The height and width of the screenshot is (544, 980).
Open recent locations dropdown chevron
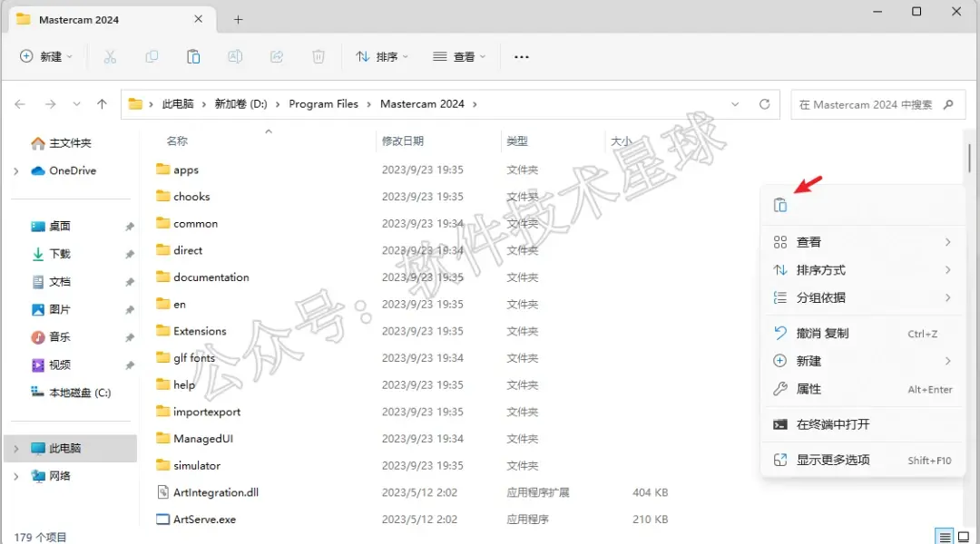click(76, 104)
